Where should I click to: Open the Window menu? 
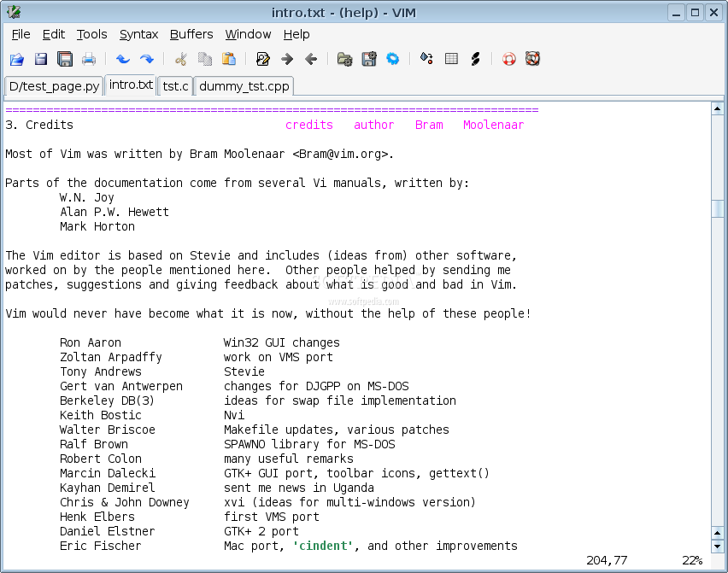[248, 34]
